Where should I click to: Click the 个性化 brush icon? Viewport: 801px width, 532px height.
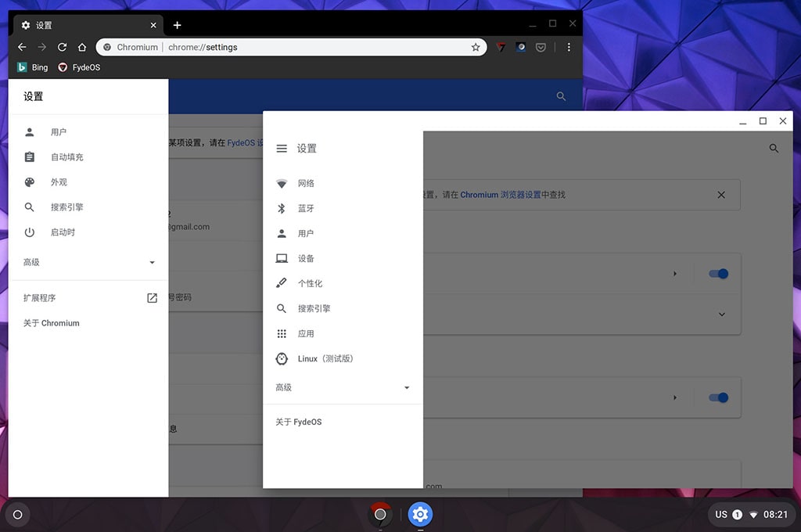coord(282,283)
